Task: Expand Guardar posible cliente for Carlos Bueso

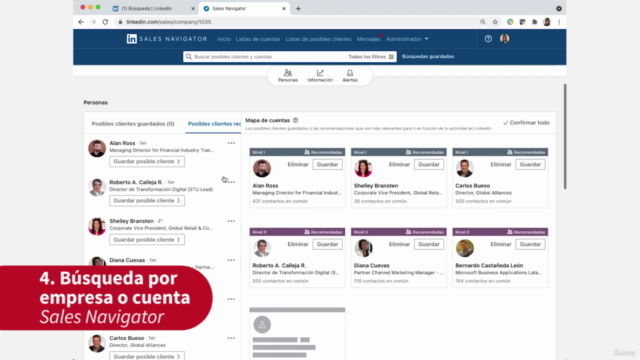Action: tap(147, 356)
